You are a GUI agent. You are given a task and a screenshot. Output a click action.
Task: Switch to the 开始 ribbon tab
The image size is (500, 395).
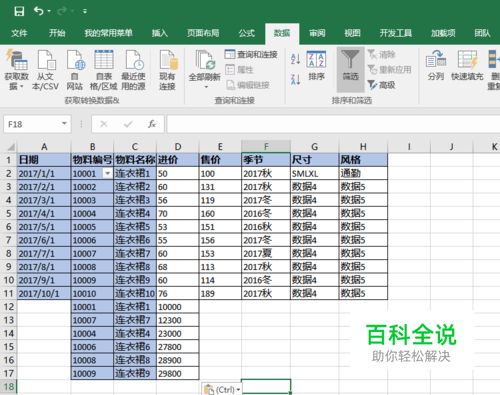[57, 33]
